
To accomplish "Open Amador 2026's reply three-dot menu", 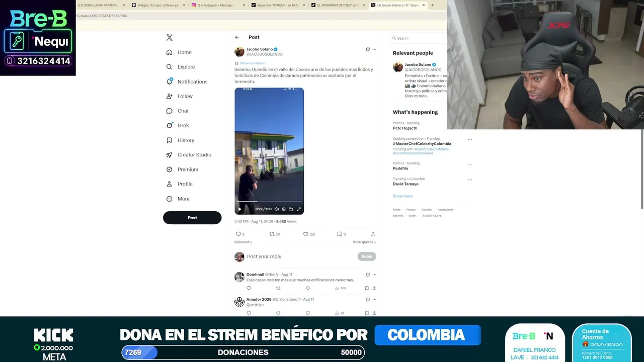I will point(374,300).
